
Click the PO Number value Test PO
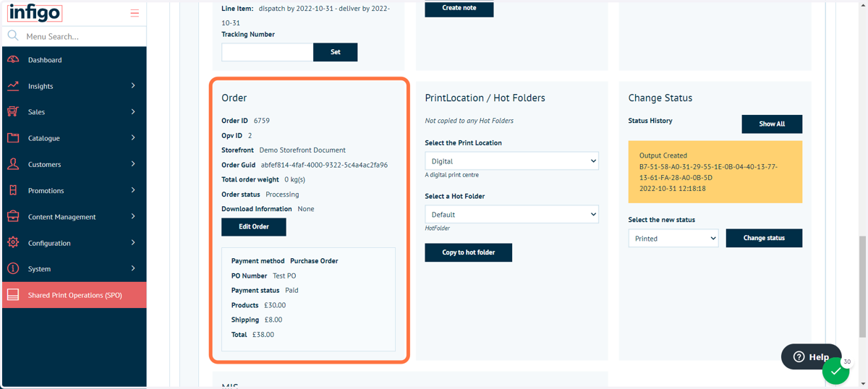pyautogui.click(x=284, y=275)
